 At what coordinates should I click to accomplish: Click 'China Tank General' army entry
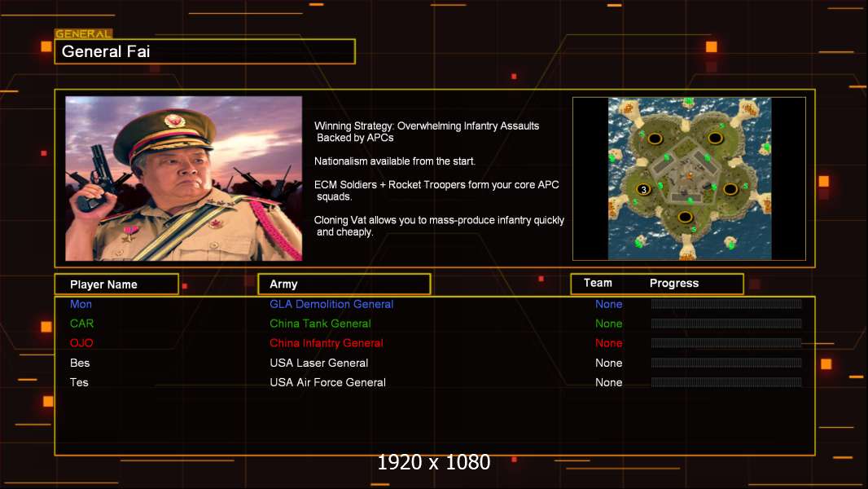pos(320,324)
